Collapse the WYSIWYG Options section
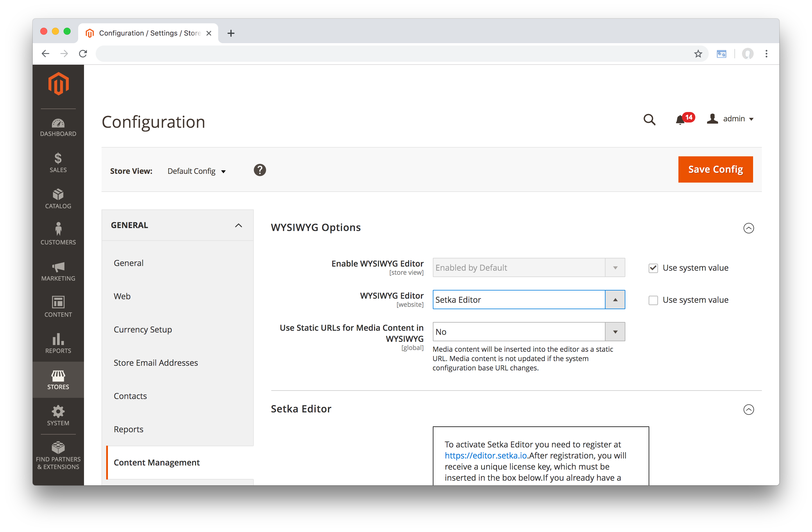Screen dimensions: 812x532 748,228
